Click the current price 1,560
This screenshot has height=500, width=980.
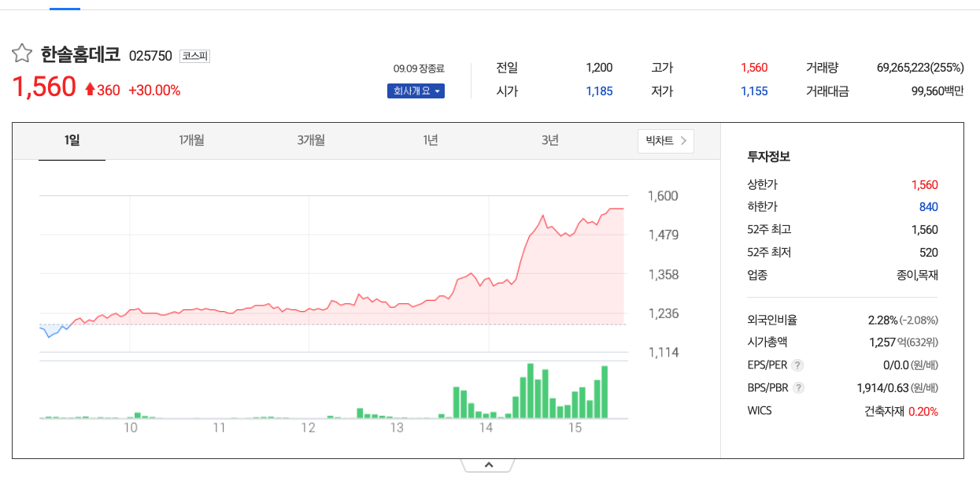click(44, 87)
